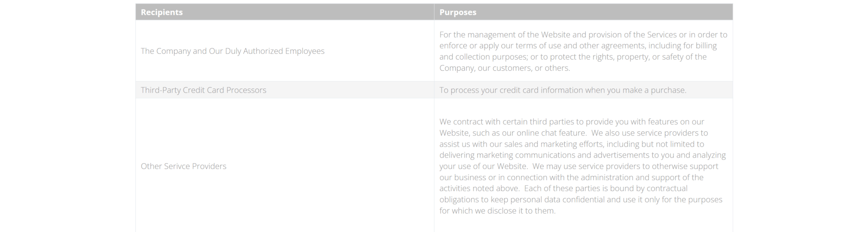The image size is (868, 232).
Task: Click the line starting "assist us with our sales"
Action: 572,144
